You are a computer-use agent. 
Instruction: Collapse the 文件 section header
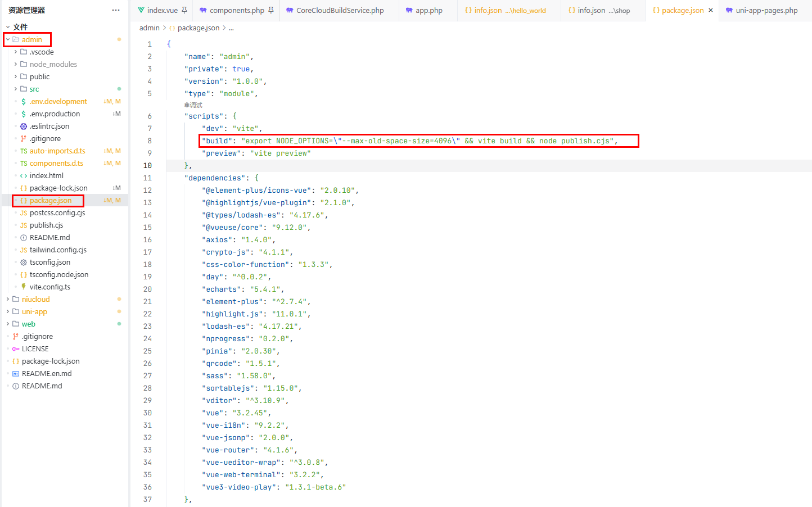point(8,27)
